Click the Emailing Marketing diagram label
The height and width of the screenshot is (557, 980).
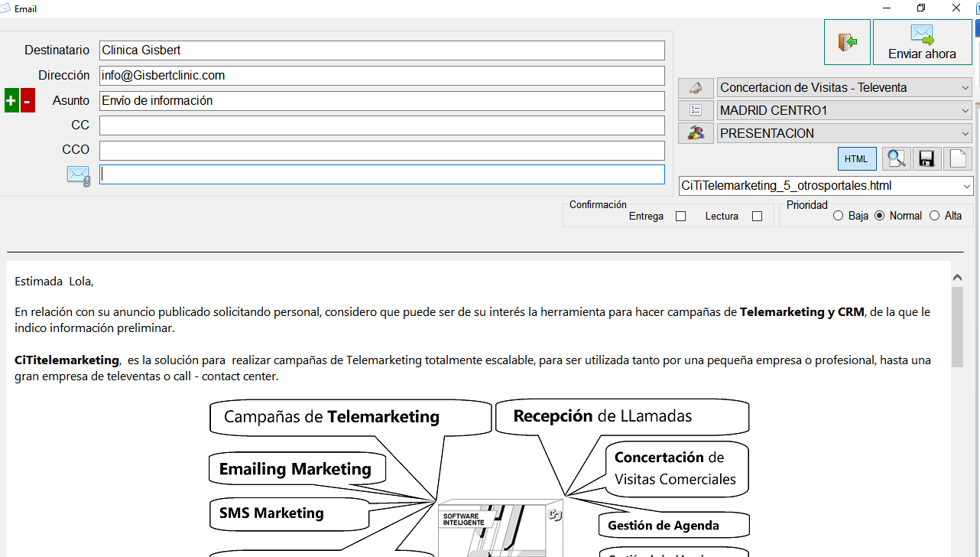[295, 469]
